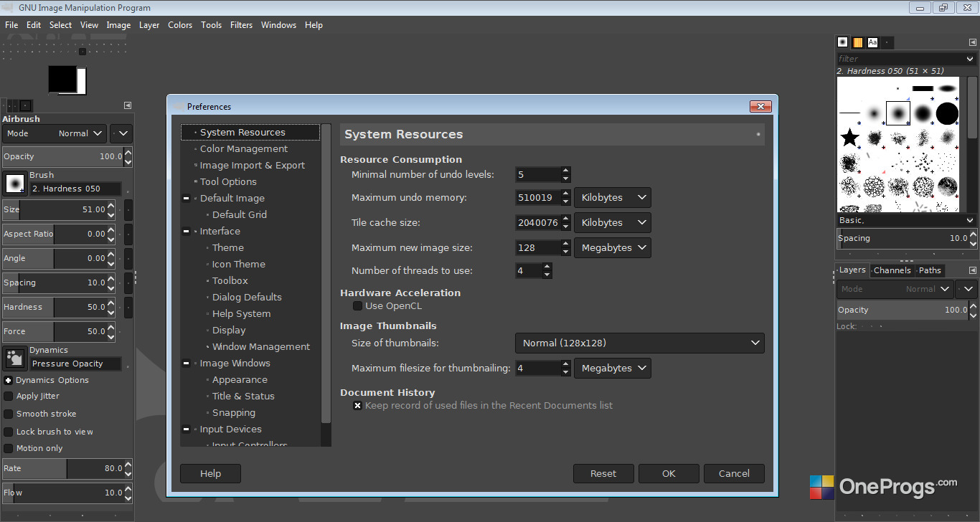Open the brush preview thumbnail in Tool Options

point(15,184)
